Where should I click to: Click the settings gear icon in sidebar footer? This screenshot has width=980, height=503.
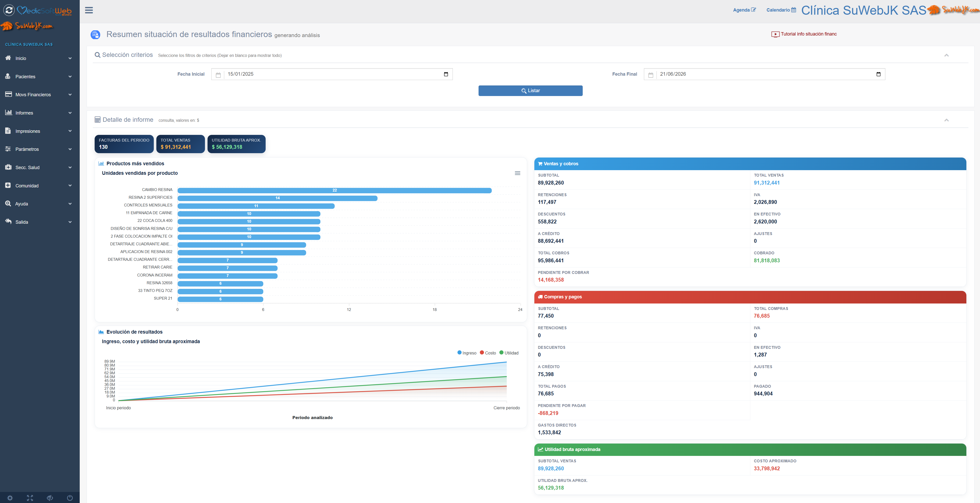pos(10,498)
